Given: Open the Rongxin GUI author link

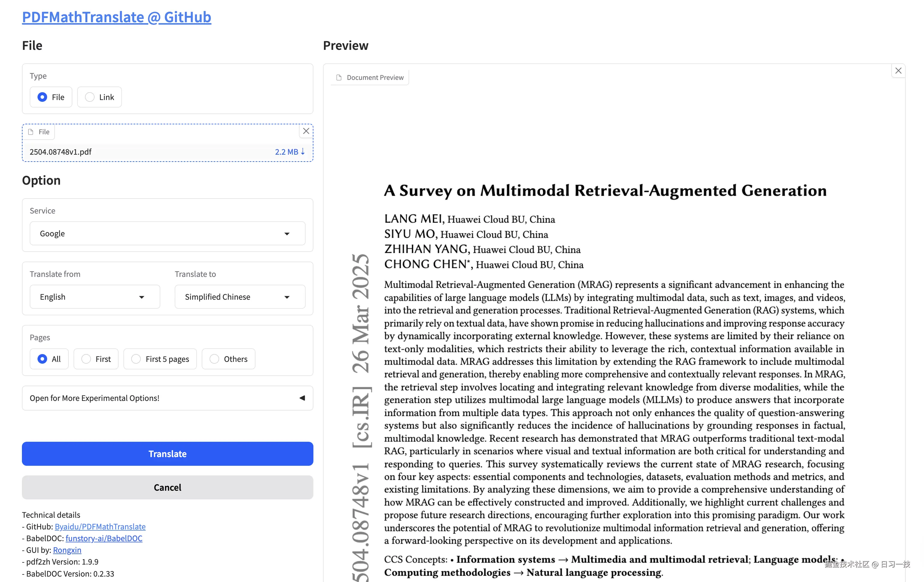Looking at the screenshot, I should point(67,550).
